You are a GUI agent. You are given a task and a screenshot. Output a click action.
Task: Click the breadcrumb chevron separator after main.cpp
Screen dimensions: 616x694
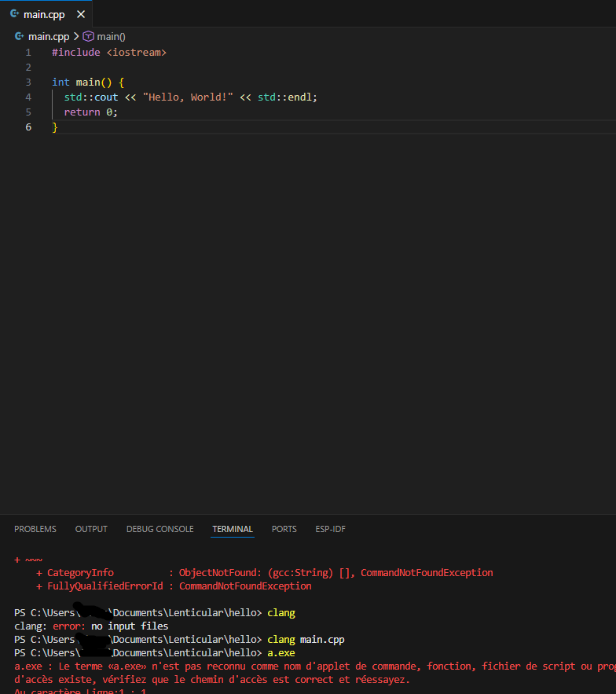click(76, 36)
